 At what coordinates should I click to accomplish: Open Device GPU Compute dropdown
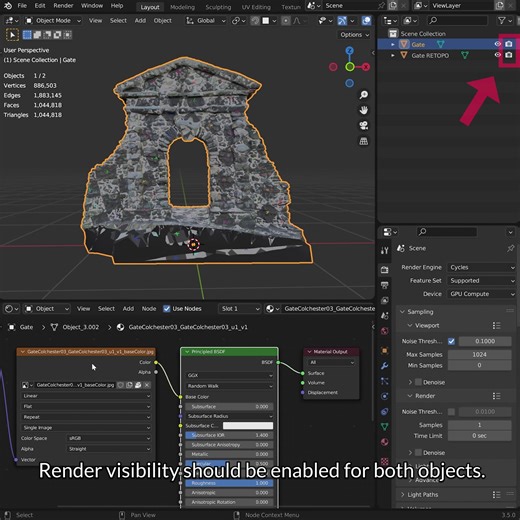click(x=481, y=294)
